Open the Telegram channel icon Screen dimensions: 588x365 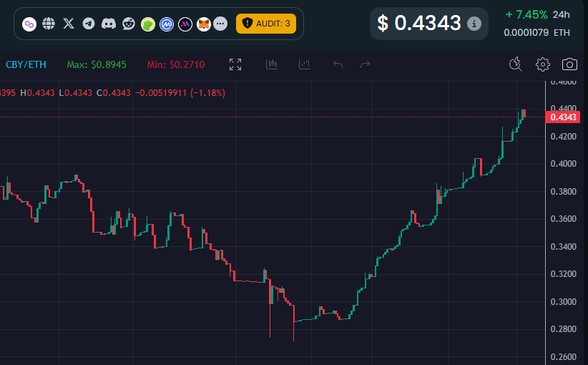tap(89, 24)
